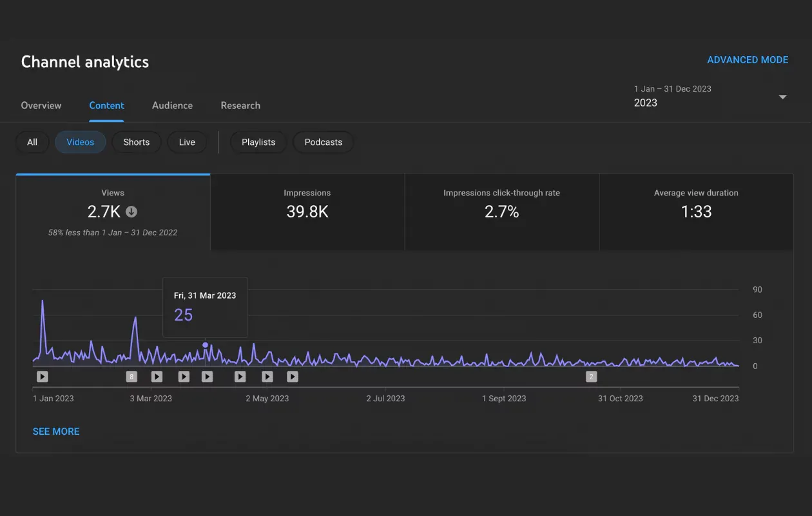Select the Average view duration card
This screenshot has height=516, width=812.
click(x=696, y=212)
